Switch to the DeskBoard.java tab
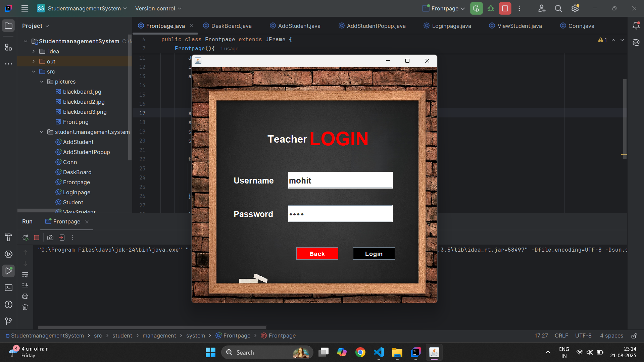 (231, 26)
